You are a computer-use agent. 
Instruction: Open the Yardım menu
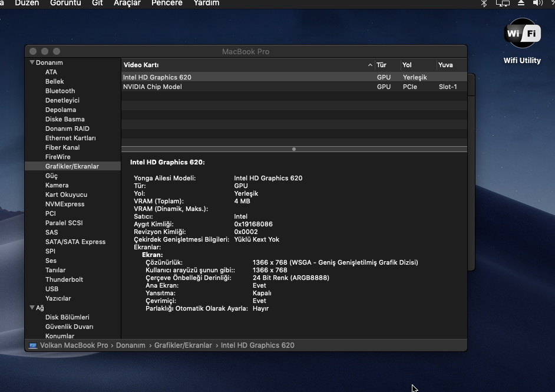[206, 3]
